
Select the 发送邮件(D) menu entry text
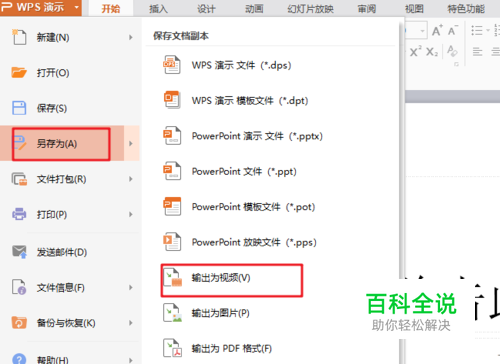tap(62, 252)
